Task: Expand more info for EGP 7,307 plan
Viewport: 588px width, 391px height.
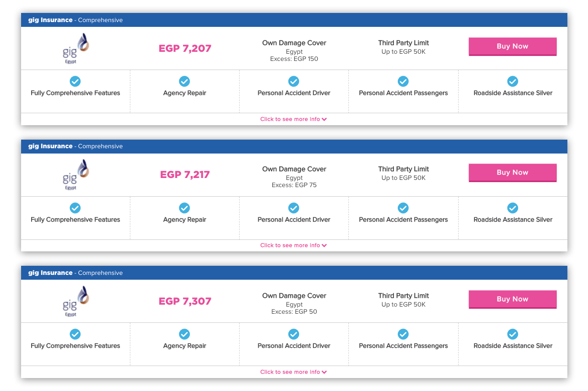Action: pyautogui.click(x=294, y=372)
